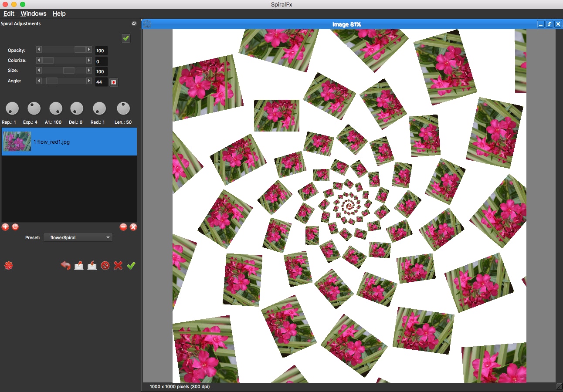Click the 'Preset:' label
The image size is (563, 392).
point(33,237)
